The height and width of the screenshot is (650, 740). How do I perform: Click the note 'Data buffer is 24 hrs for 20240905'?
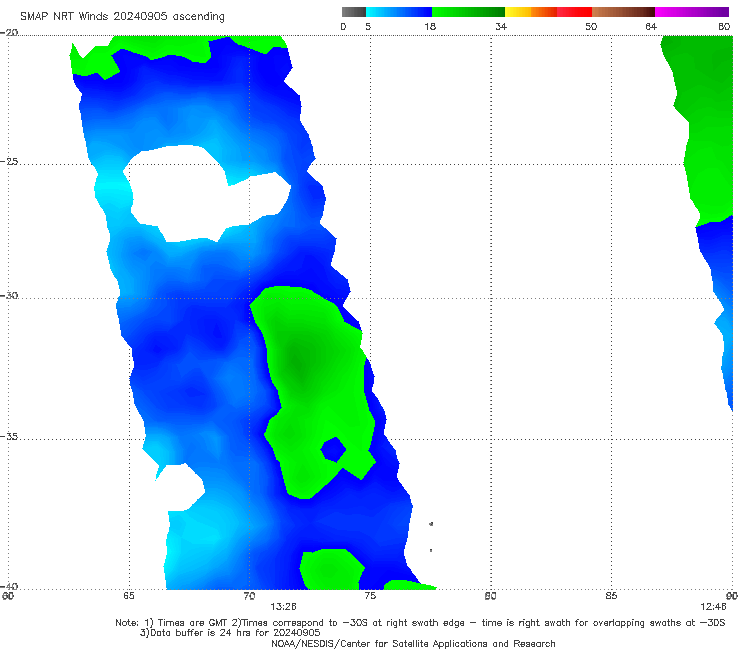[230, 633]
